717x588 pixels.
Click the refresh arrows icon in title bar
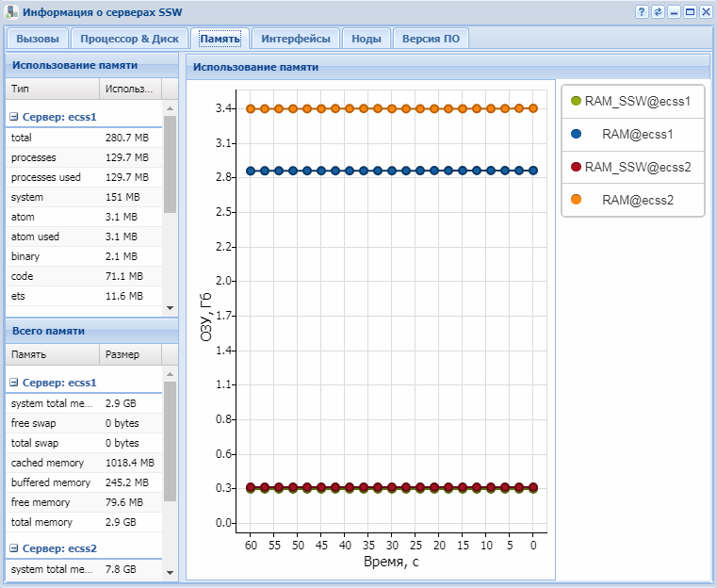pyautogui.click(x=658, y=12)
